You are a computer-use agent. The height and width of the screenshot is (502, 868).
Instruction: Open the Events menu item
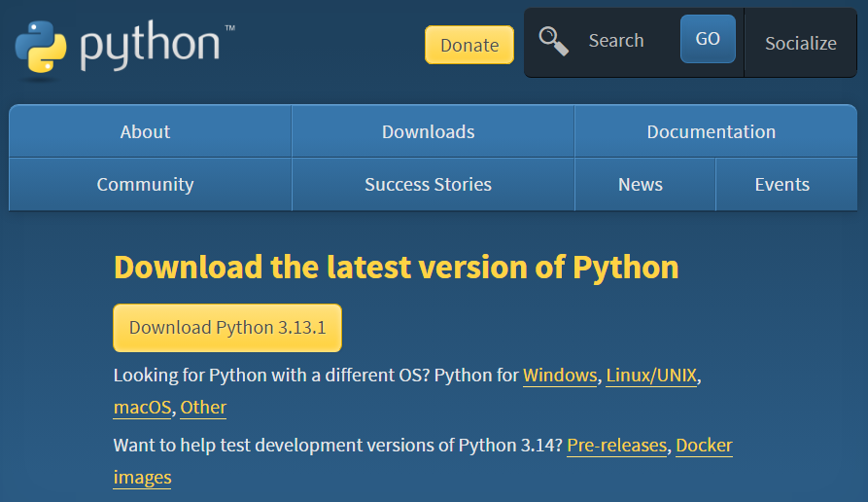pyautogui.click(x=786, y=184)
